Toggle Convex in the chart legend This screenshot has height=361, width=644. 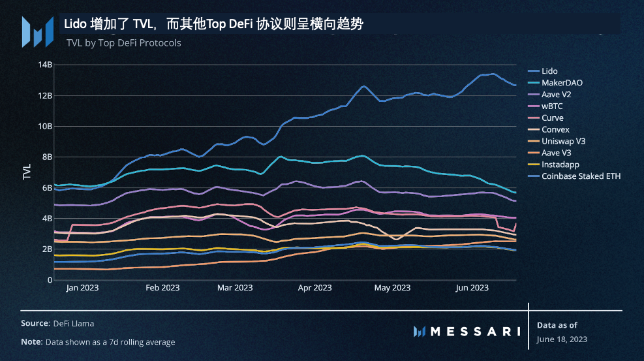(x=555, y=130)
